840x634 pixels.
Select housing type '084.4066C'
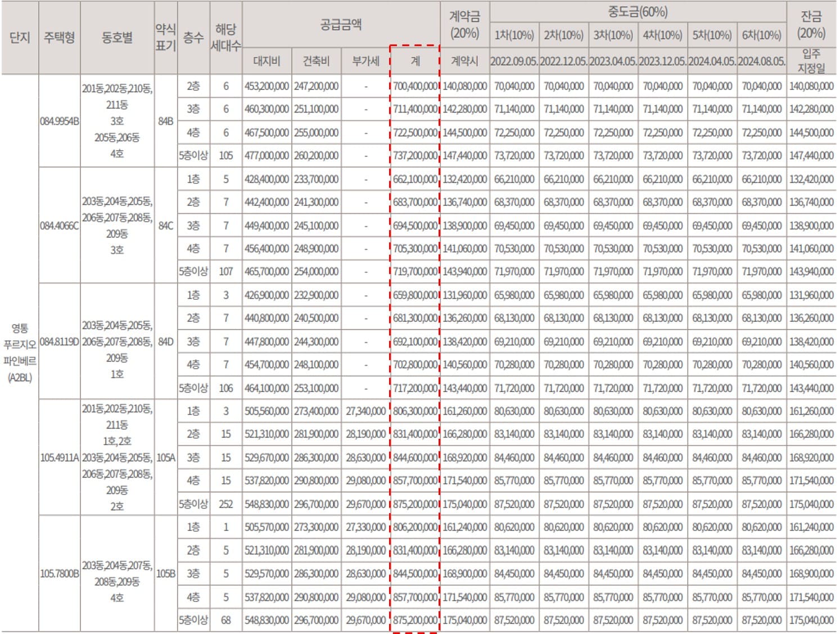60,226
